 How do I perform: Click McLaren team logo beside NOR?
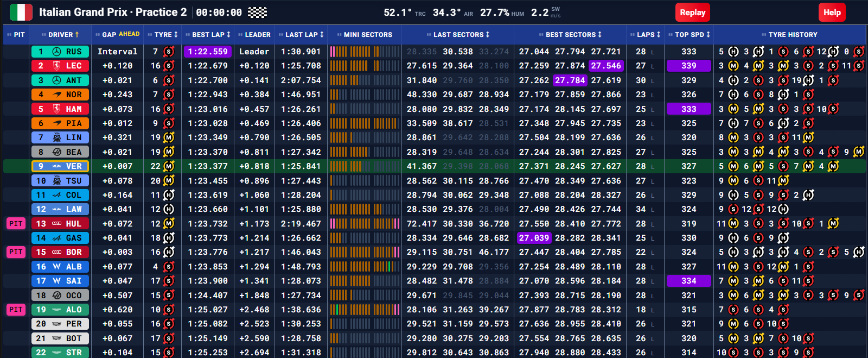[56, 95]
